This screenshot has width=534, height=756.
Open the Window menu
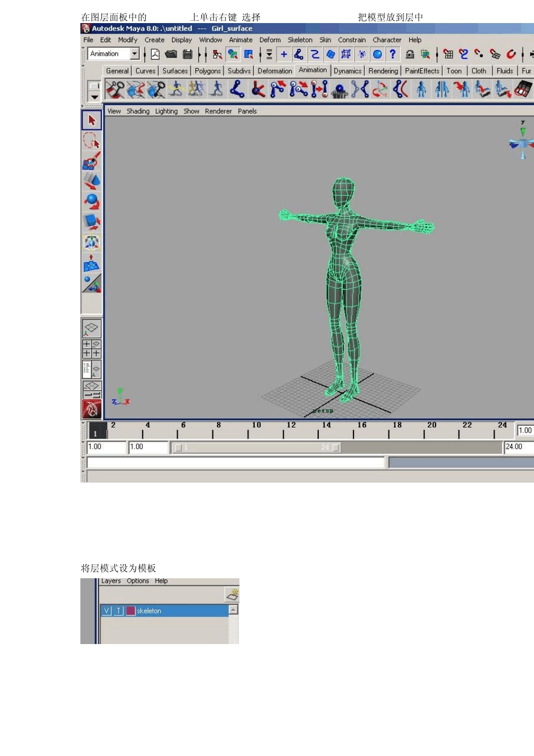tap(211, 40)
